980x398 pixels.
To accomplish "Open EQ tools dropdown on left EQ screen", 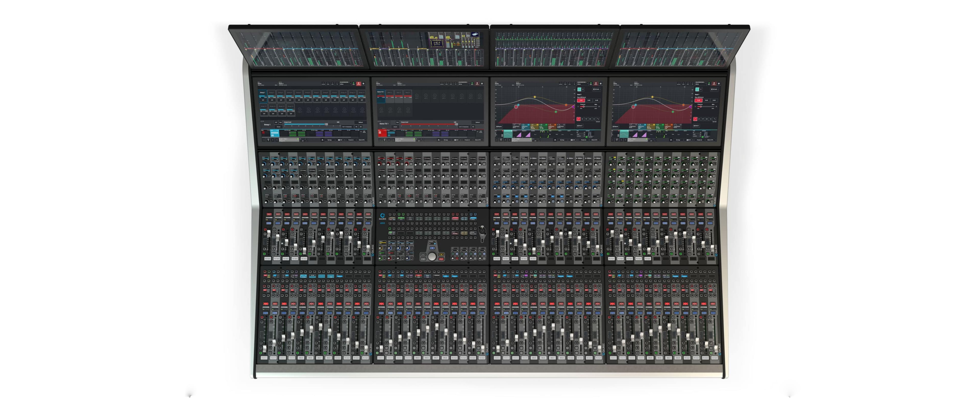I will click(x=596, y=89).
